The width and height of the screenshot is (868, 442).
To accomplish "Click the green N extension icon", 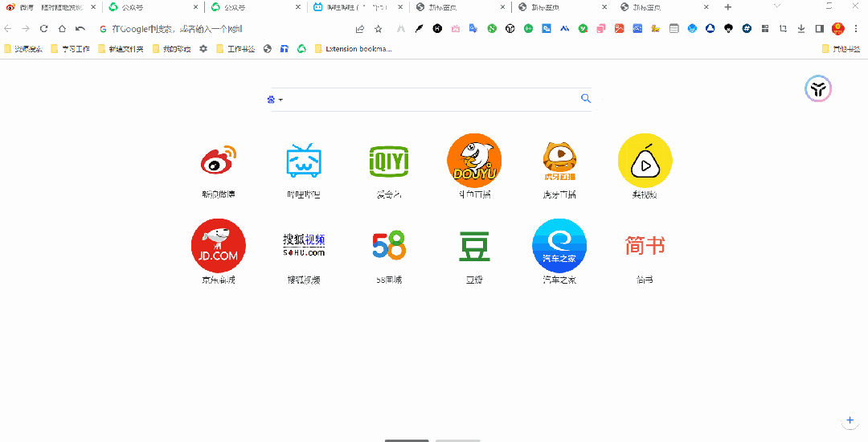I will coord(492,29).
